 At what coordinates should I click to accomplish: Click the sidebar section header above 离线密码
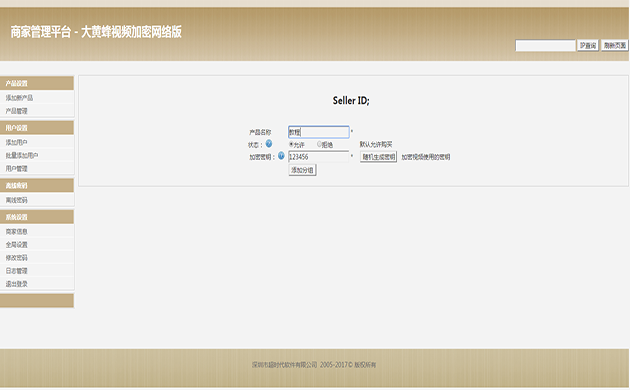click(37, 185)
